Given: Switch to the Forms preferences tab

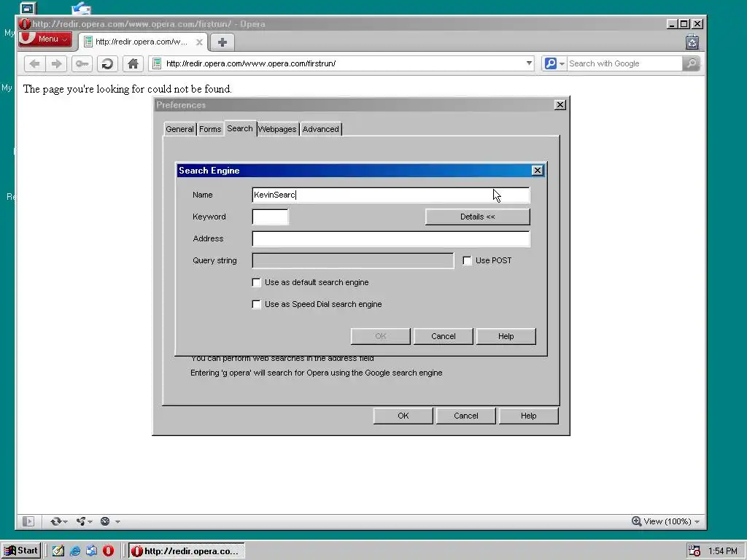Looking at the screenshot, I should (x=210, y=129).
